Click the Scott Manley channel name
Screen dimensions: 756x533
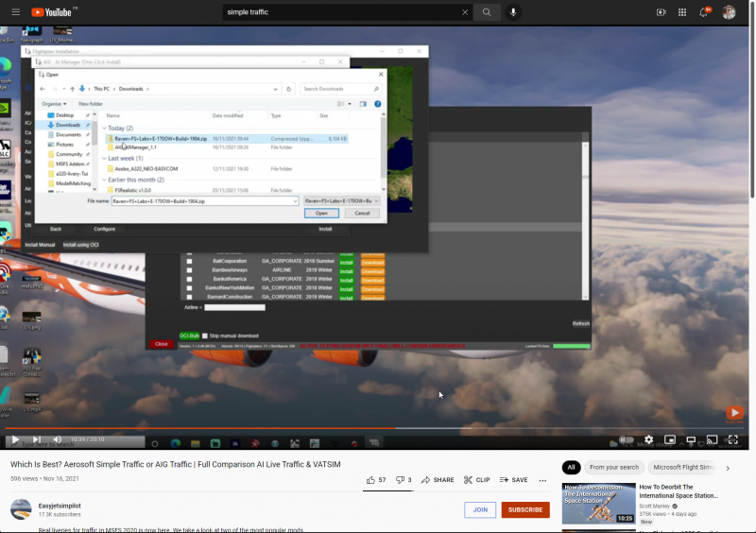[654, 506]
